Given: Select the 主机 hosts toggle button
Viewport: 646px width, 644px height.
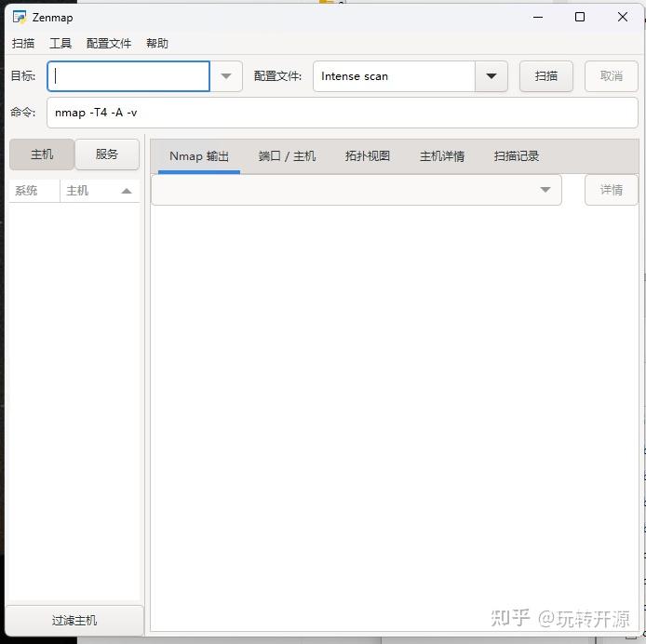Looking at the screenshot, I should click(x=42, y=154).
